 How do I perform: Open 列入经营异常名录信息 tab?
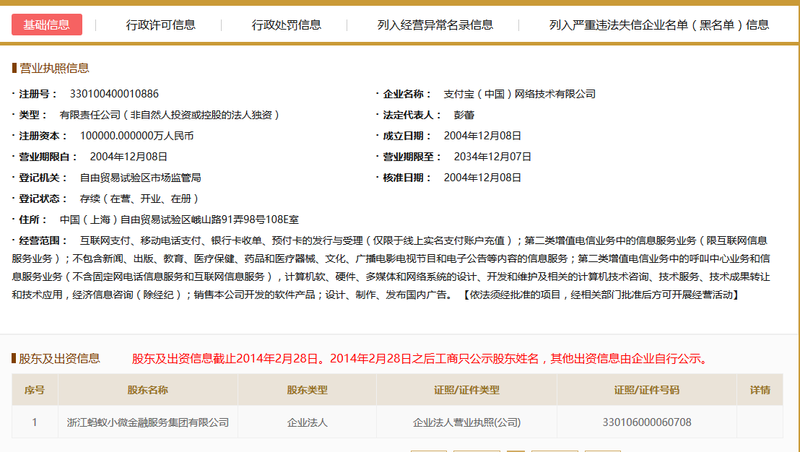pos(435,24)
